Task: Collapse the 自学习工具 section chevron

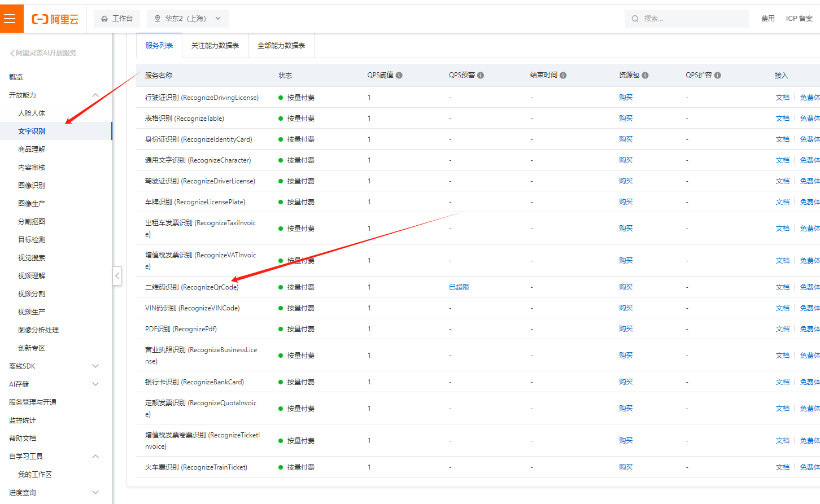Action: tap(95, 457)
